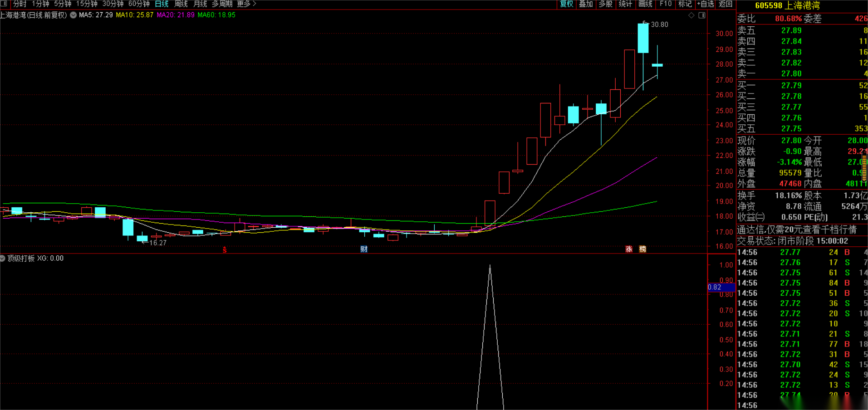
Task: Toggle the right panel layout icon
Action: coord(702,15)
